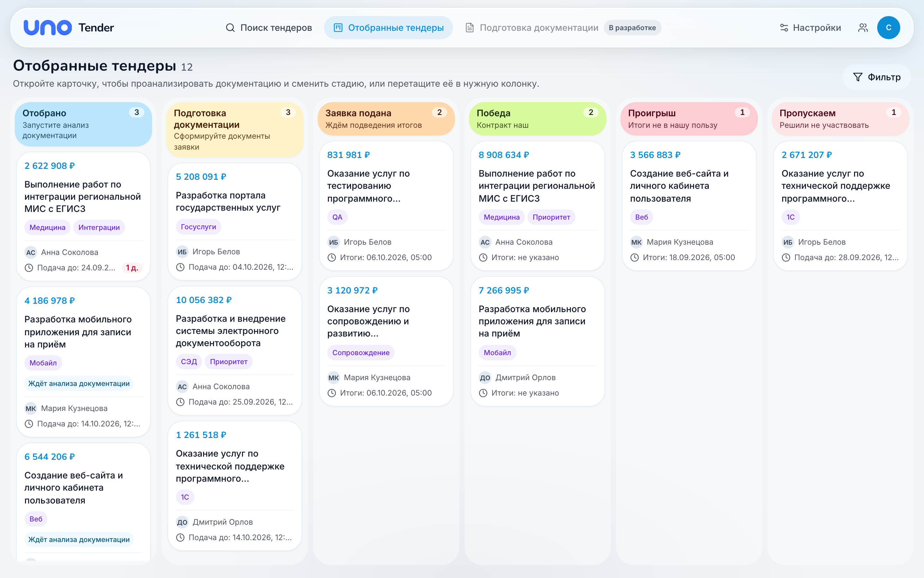The image size is (924, 578).
Task: Click the document icon beside Подготовка документации
Action: (470, 28)
